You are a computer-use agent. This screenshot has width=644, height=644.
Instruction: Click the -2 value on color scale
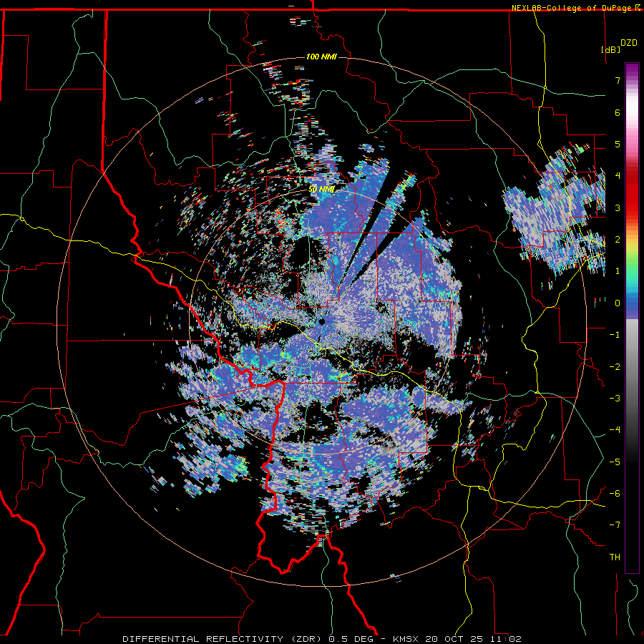click(x=615, y=367)
